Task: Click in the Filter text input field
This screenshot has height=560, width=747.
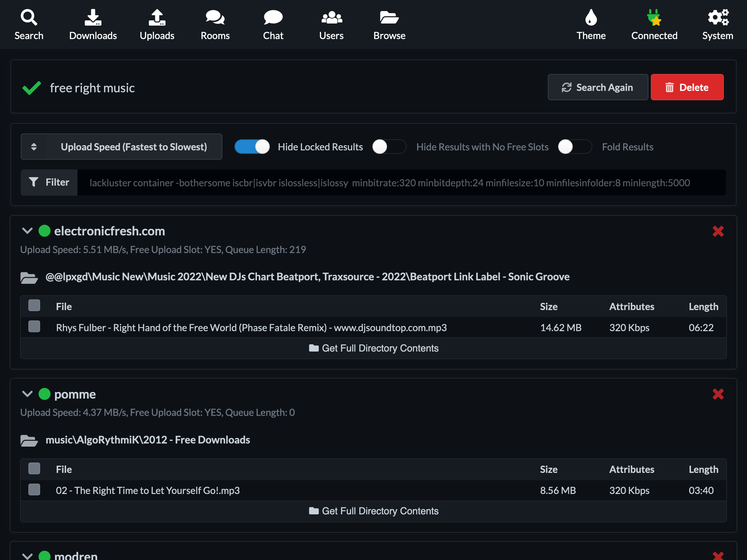Action: [401, 183]
